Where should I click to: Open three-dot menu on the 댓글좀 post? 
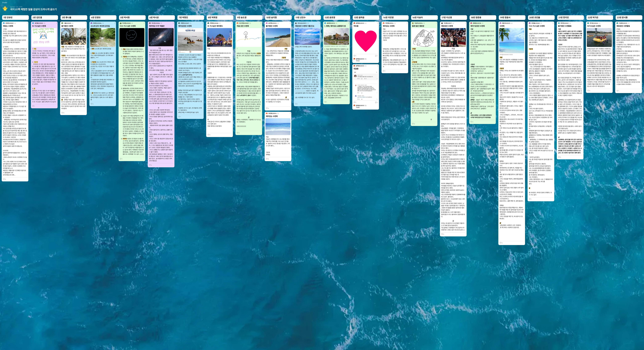(377, 66)
